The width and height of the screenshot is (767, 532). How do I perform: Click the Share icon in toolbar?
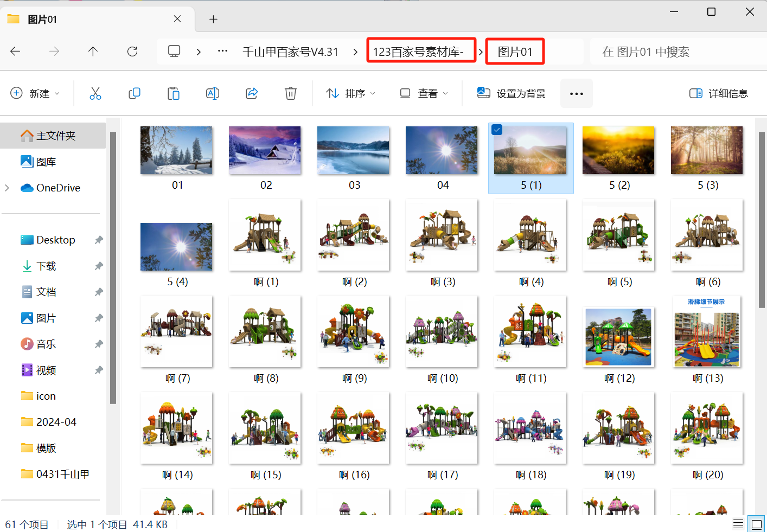click(x=252, y=93)
